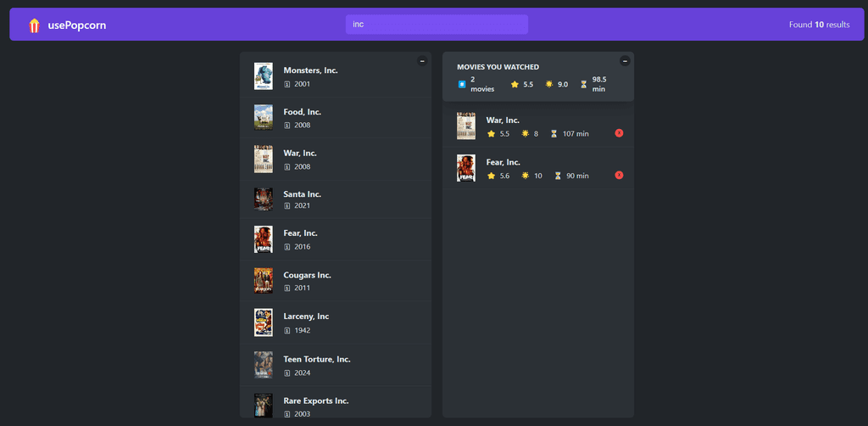Viewport: 868px width, 426px height.
Task: Click the sun icon beside rating 10
Action: pyautogui.click(x=526, y=176)
